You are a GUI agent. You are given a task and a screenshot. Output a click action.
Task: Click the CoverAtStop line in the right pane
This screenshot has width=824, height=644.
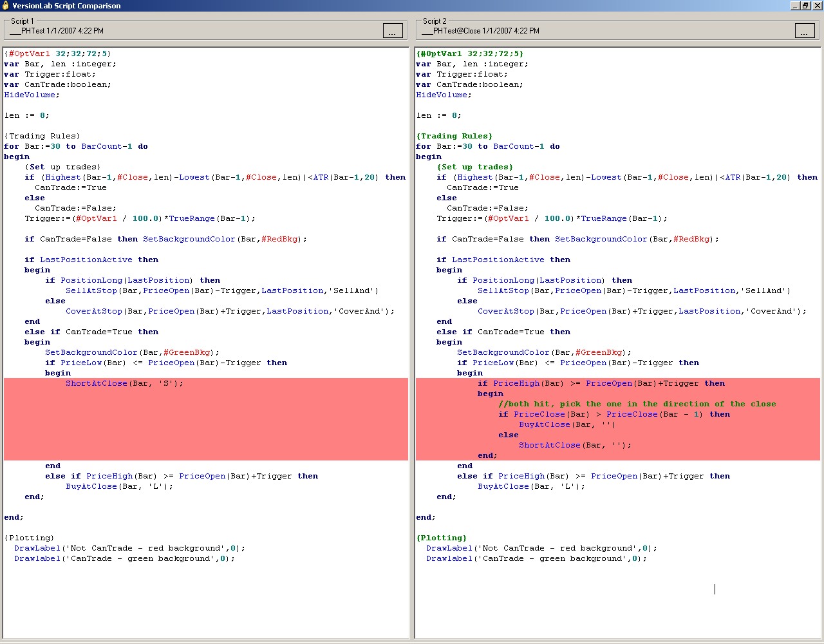(641, 311)
